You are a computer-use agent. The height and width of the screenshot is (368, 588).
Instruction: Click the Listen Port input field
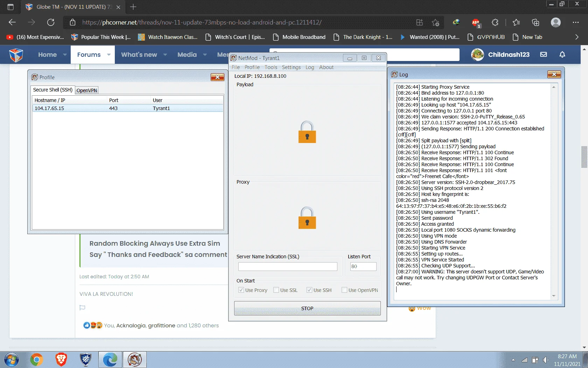tap(363, 266)
